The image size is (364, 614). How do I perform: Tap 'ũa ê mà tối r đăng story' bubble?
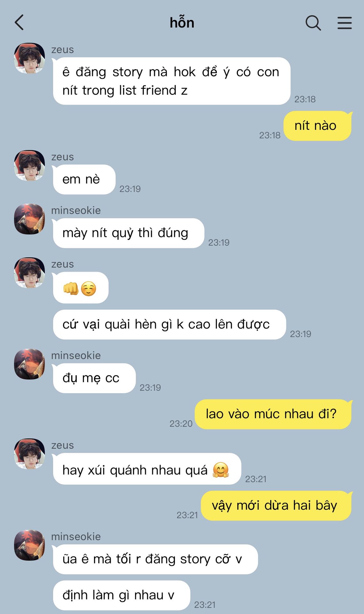(x=155, y=559)
